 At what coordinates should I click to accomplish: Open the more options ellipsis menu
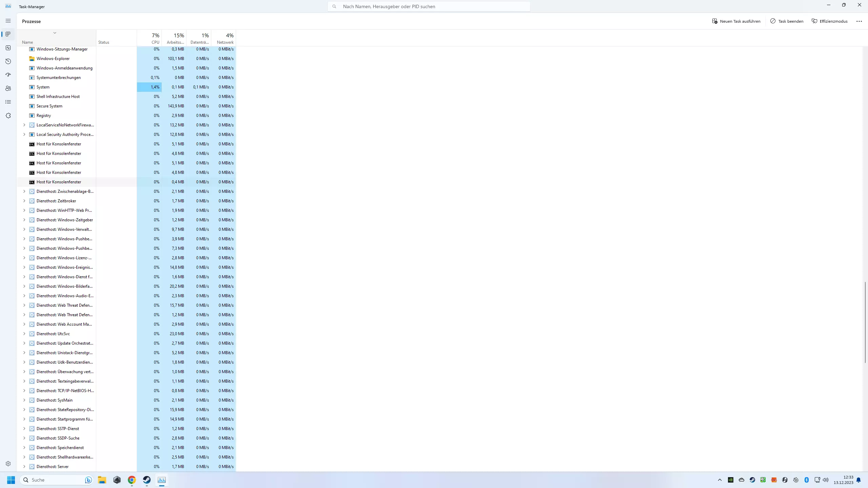point(859,21)
